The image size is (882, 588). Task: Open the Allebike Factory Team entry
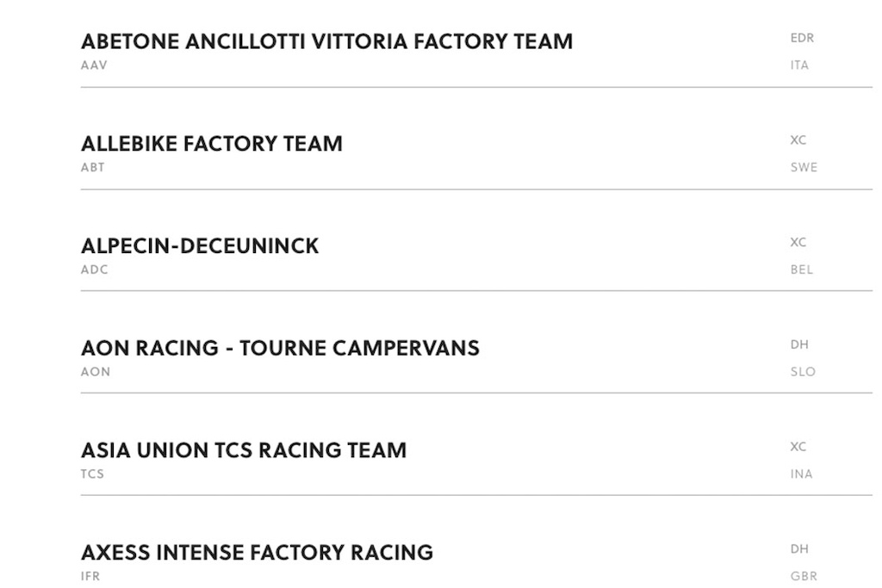click(x=212, y=144)
